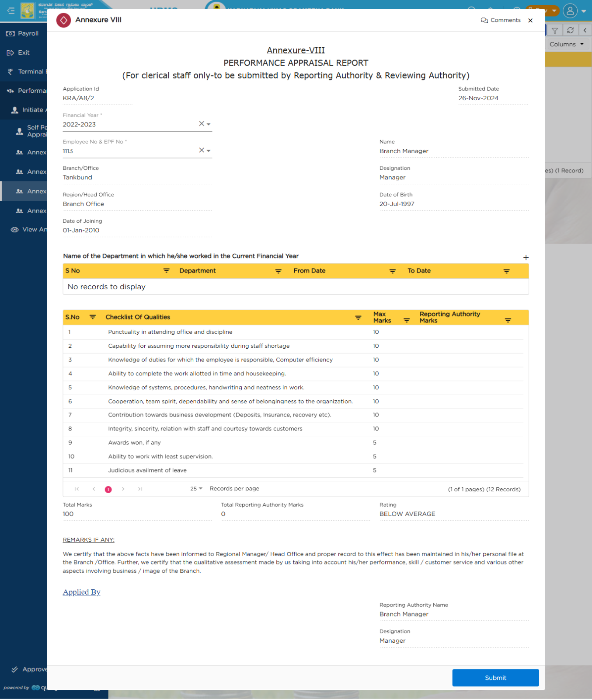Filter the Reporting Authority Marks column
The width and height of the screenshot is (592, 700).
coord(508,320)
